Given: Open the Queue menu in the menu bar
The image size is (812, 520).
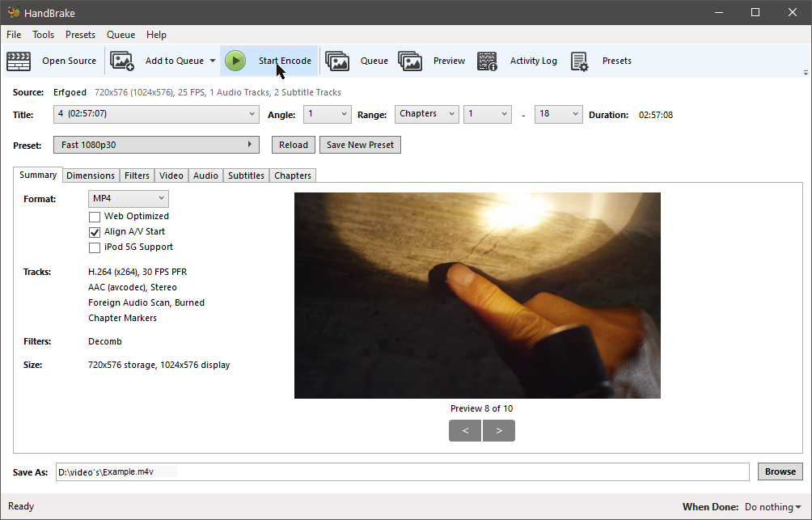Looking at the screenshot, I should (121, 35).
